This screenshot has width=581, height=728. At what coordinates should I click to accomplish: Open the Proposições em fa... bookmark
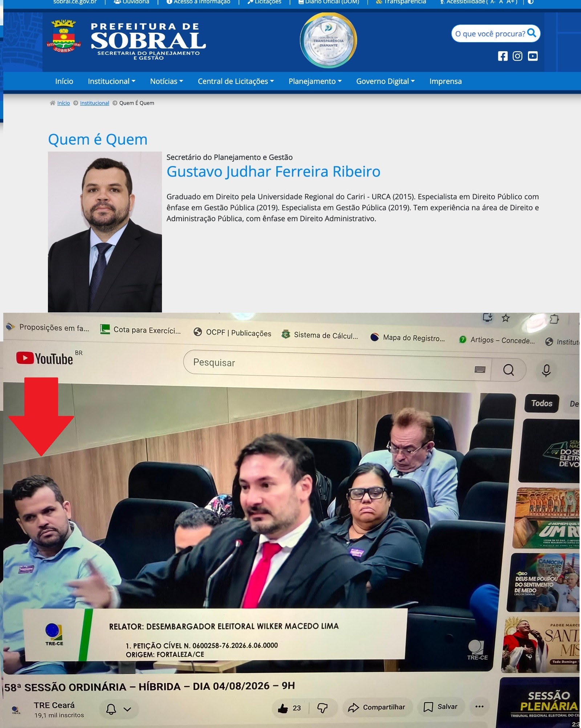48,327
